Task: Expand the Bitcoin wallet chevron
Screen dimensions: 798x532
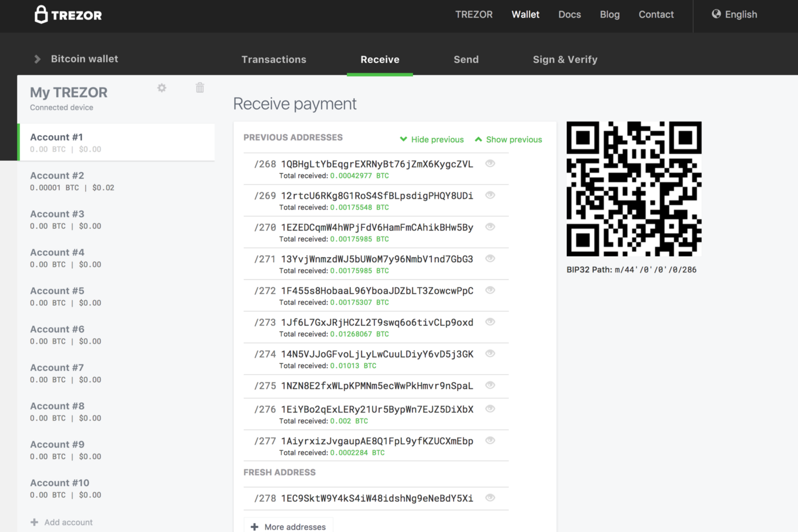Action: (37, 59)
